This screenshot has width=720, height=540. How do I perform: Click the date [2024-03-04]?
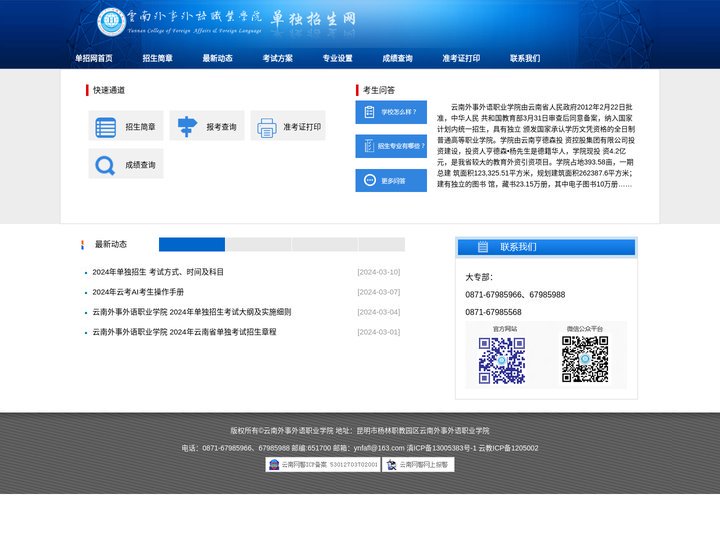click(x=379, y=312)
